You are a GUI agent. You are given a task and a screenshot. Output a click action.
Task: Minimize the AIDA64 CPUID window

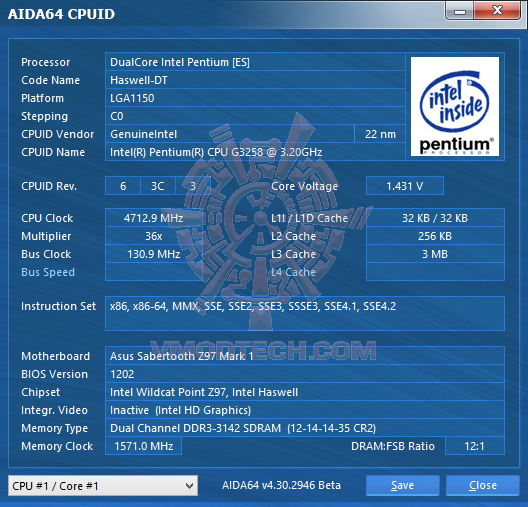click(460, 11)
